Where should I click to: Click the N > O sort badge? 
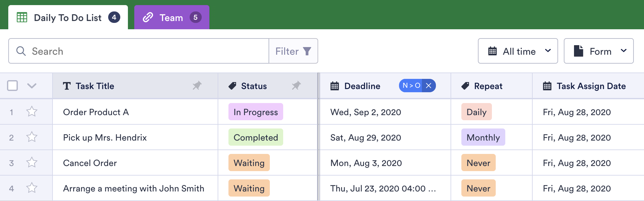click(411, 86)
